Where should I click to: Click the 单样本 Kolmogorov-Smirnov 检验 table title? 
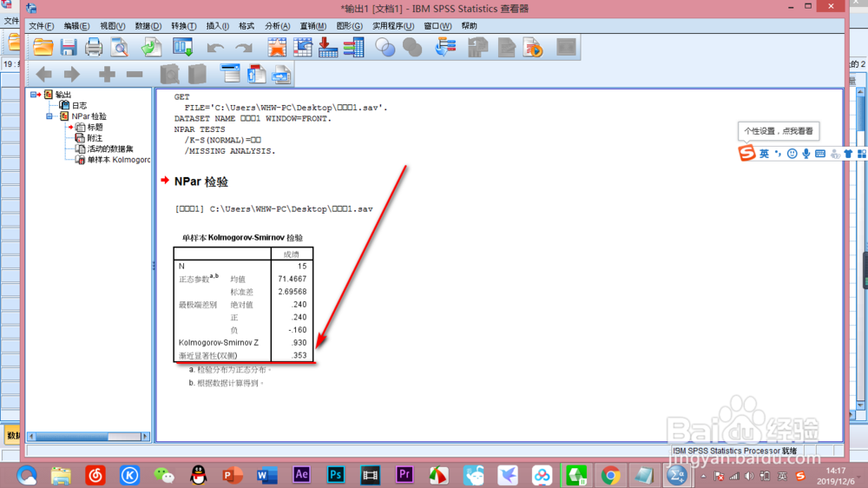coord(242,238)
